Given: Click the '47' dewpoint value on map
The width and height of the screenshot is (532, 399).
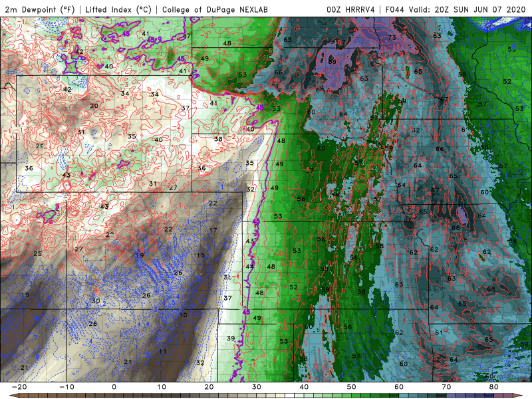Looking at the screenshot, I should (187, 36).
